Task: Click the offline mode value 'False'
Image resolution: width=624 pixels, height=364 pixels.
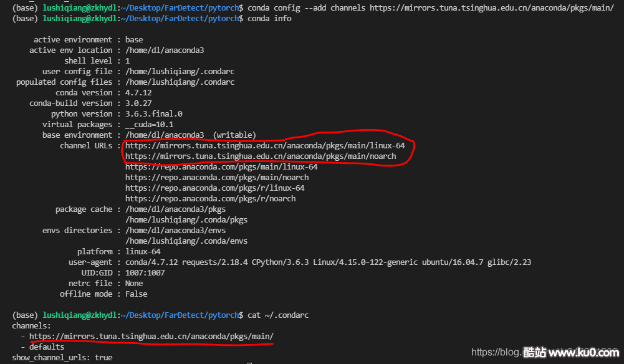Action: [137, 294]
